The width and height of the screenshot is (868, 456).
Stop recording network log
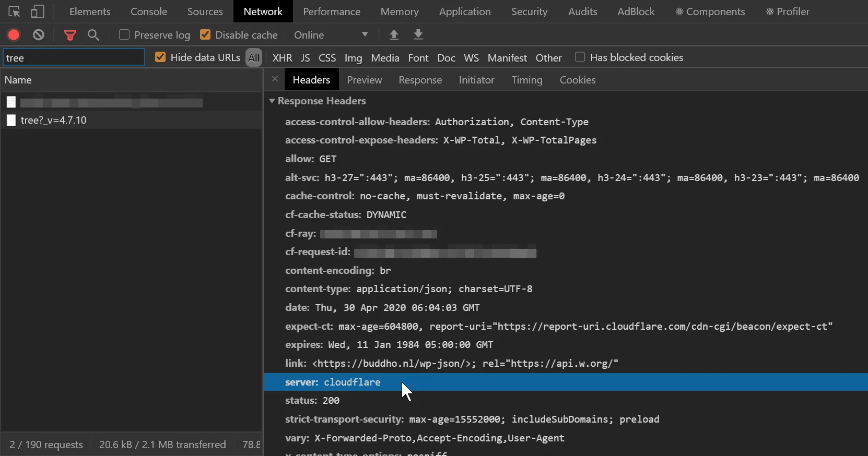[x=14, y=35]
